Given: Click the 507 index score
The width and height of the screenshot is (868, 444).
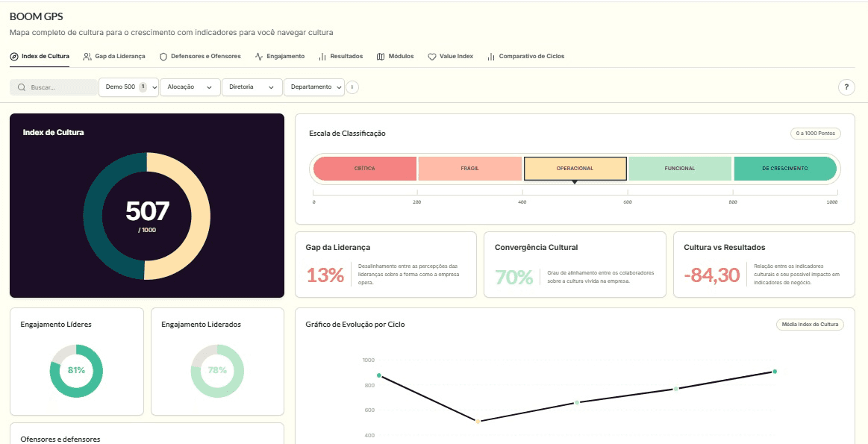Looking at the screenshot, I should click(x=147, y=211).
